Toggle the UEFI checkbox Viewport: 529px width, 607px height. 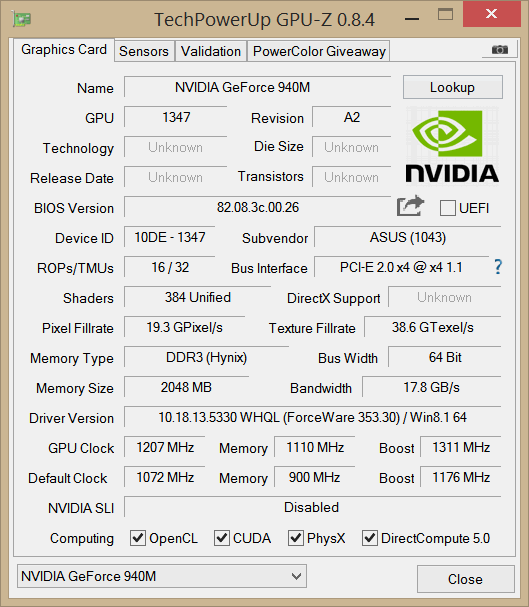coord(447,208)
